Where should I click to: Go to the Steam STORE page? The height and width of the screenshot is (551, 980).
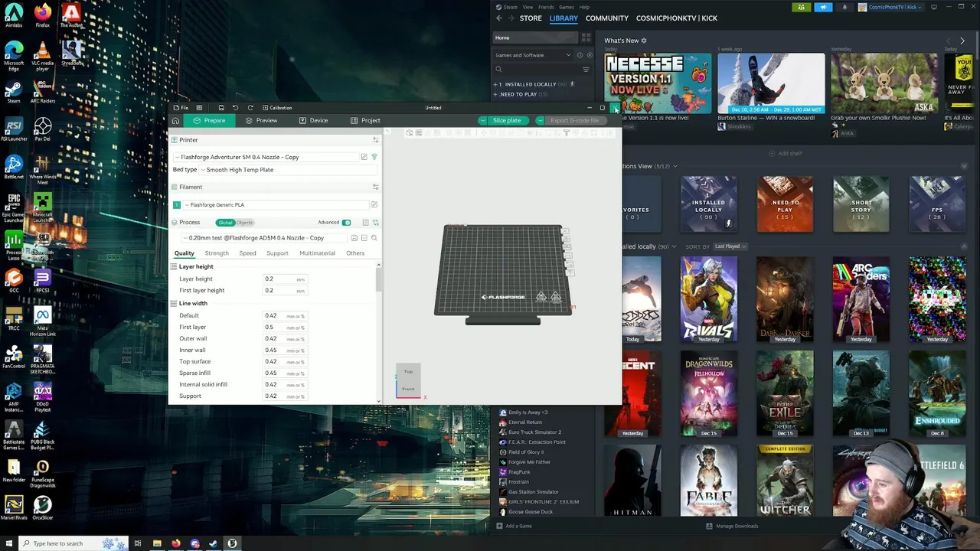(x=531, y=18)
